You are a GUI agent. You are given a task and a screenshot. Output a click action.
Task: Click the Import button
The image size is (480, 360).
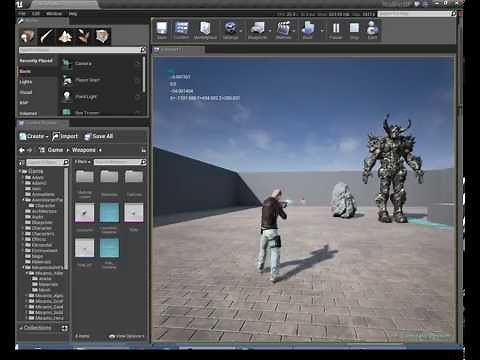point(65,136)
